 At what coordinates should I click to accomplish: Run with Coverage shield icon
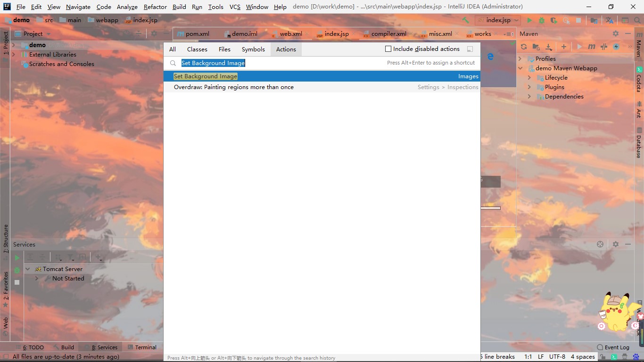554,20
